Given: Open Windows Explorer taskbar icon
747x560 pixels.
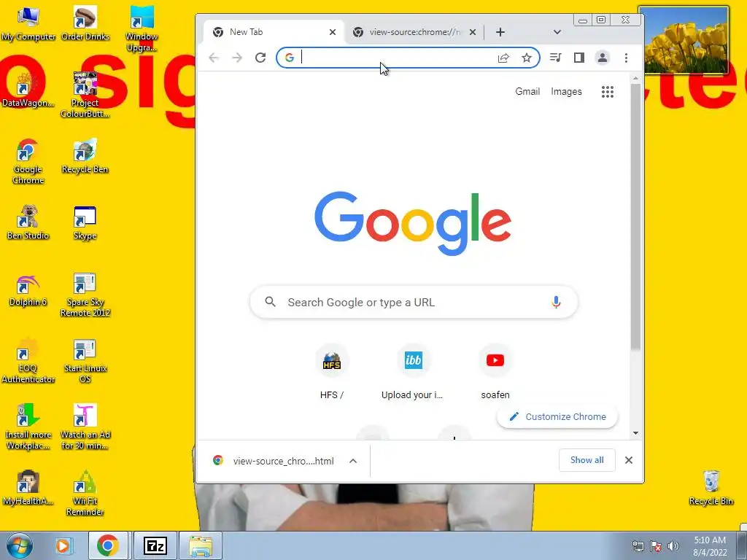Looking at the screenshot, I should [201, 545].
